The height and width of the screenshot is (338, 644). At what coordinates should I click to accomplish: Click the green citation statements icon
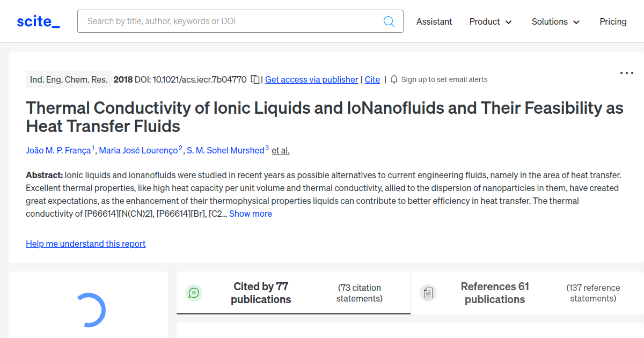(x=194, y=292)
